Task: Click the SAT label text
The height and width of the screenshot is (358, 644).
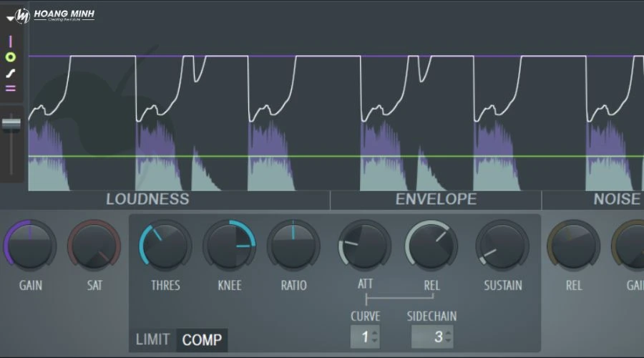Action: (94, 285)
